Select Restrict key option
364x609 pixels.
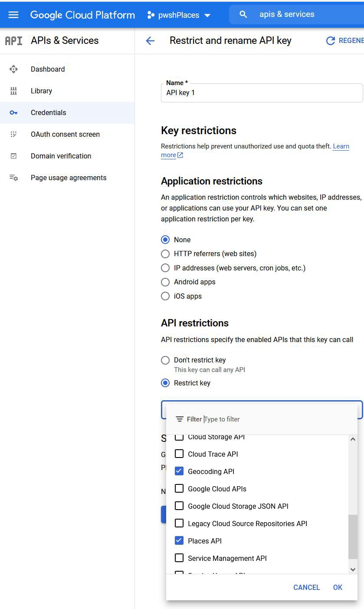tap(165, 383)
